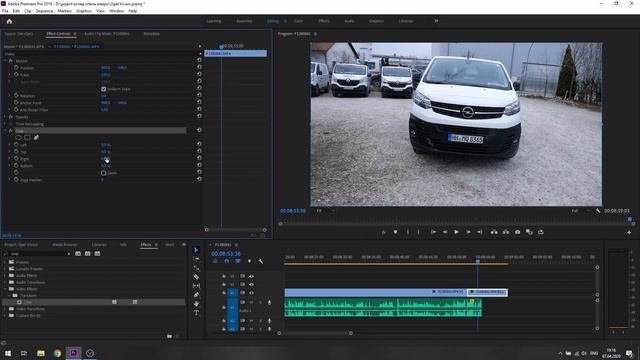Mark In point in Program monitor
The image size is (640, 360).
tap(408, 232)
